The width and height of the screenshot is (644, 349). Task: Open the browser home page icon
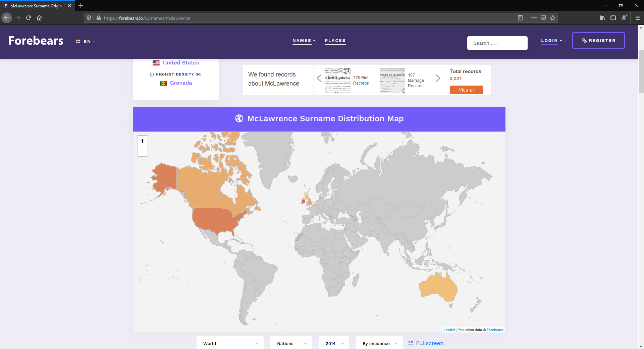(x=39, y=18)
